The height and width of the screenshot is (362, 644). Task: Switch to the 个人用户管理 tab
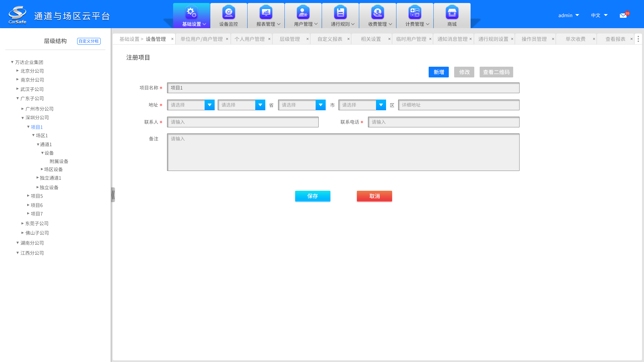coord(250,39)
